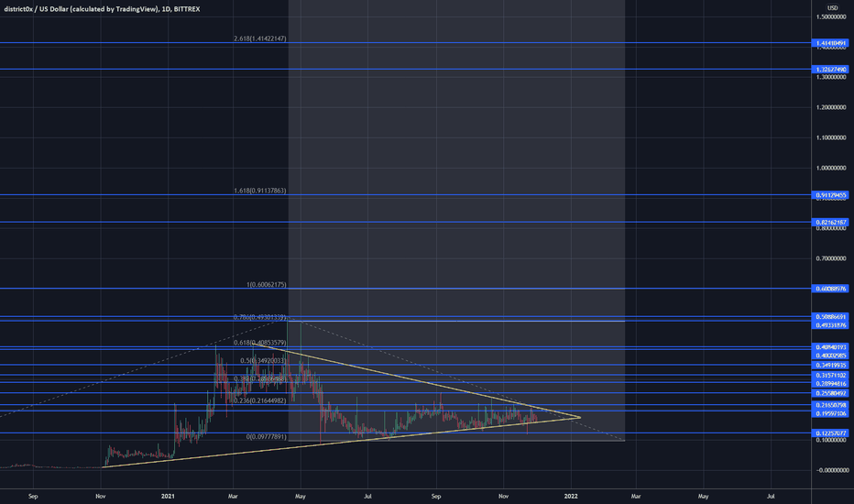The width and height of the screenshot is (854, 504).
Task: Click the triangle pattern apex point
Action: tap(580, 418)
